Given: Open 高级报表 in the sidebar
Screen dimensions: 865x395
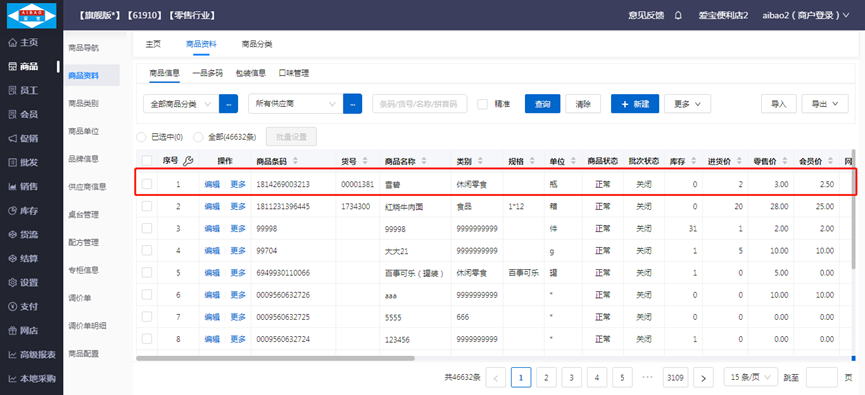Looking at the screenshot, I should point(32,355).
